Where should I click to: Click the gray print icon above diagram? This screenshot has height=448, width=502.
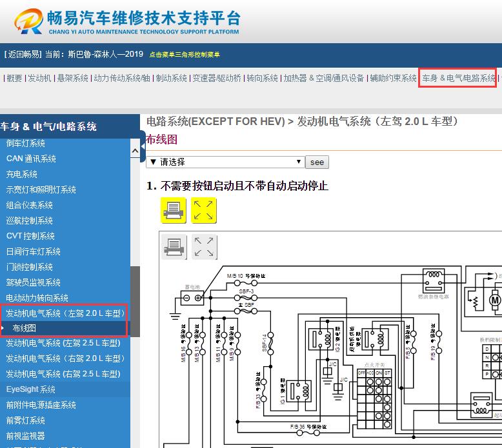(174, 247)
